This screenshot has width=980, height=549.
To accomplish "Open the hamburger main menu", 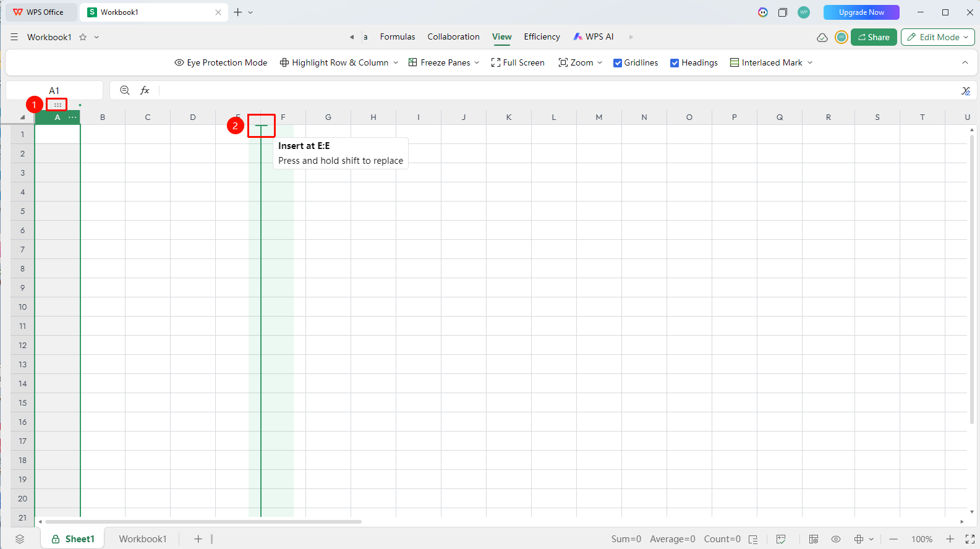I will (x=14, y=37).
